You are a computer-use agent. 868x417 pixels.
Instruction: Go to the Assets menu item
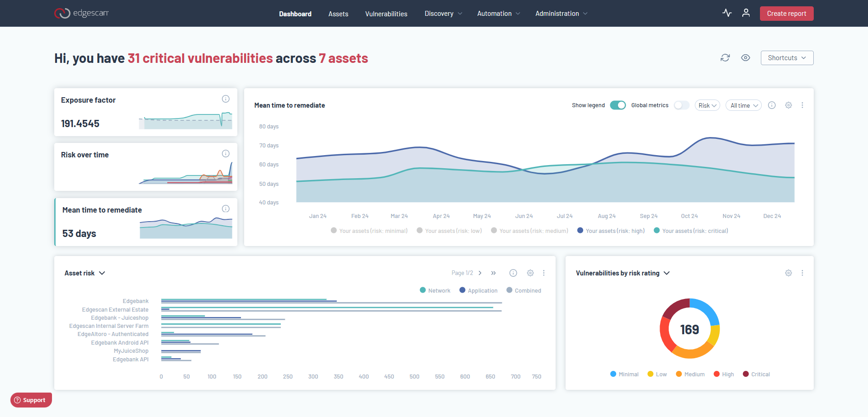[x=338, y=14]
